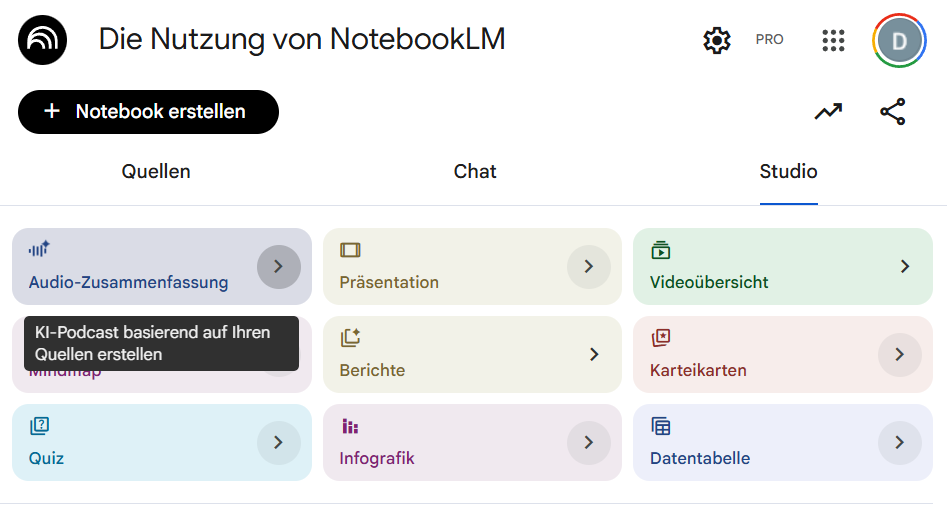Open the account avatar with letter D
The width and height of the screenshot is (947, 530).
pos(899,40)
